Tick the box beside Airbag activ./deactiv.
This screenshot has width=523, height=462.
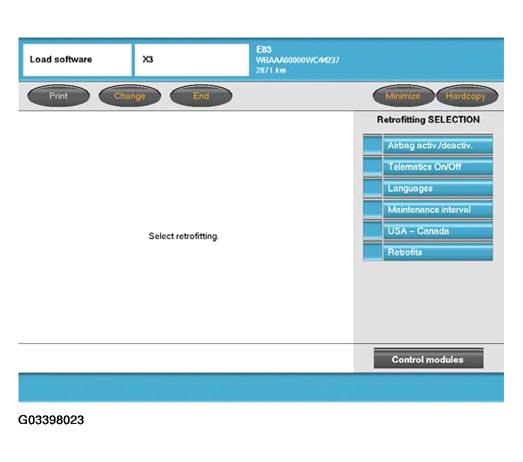373,145
